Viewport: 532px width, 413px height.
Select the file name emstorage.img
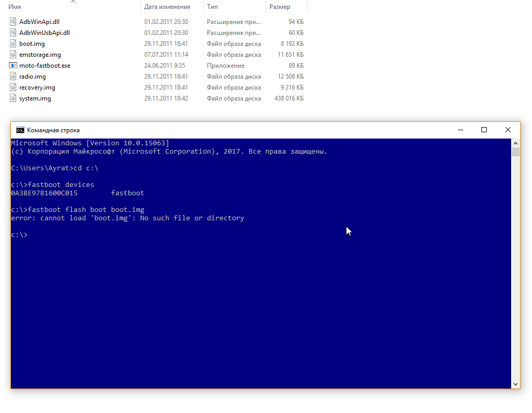(x=40, y=55)
